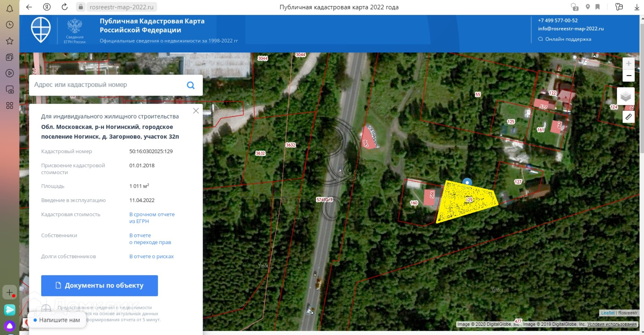The height and width of the screenshot is (335, 644).
Task: Click the "Онлайн поддержка" link
Action: pos(565,39)
